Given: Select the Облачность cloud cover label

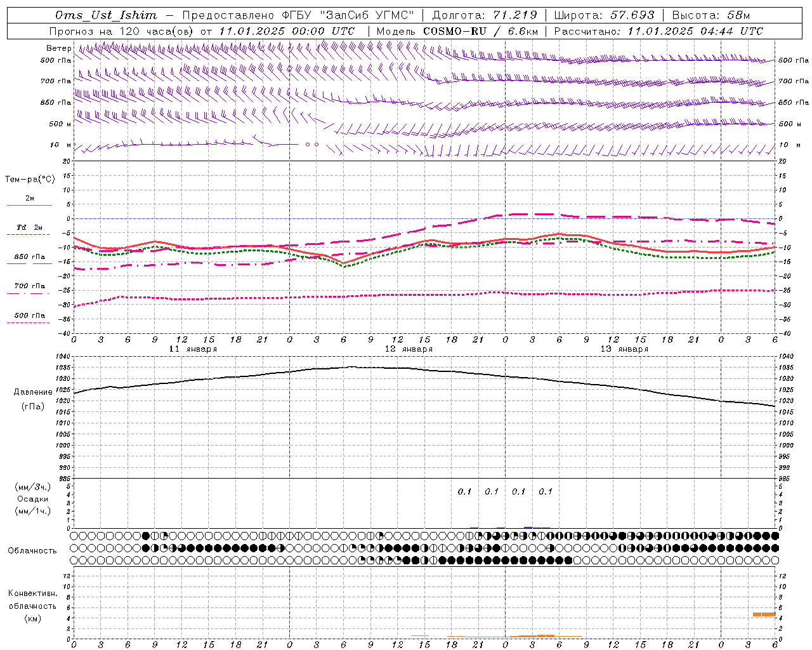Looking at the screenshot, I should tap(32, 551).
